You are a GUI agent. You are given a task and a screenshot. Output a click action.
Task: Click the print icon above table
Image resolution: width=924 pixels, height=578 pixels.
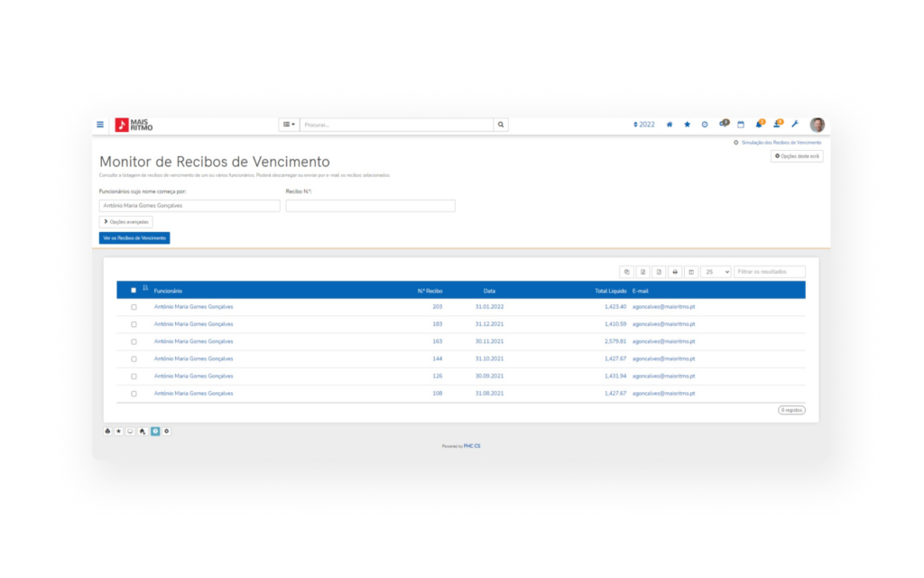pyautogui.click(x=674, y=271)
